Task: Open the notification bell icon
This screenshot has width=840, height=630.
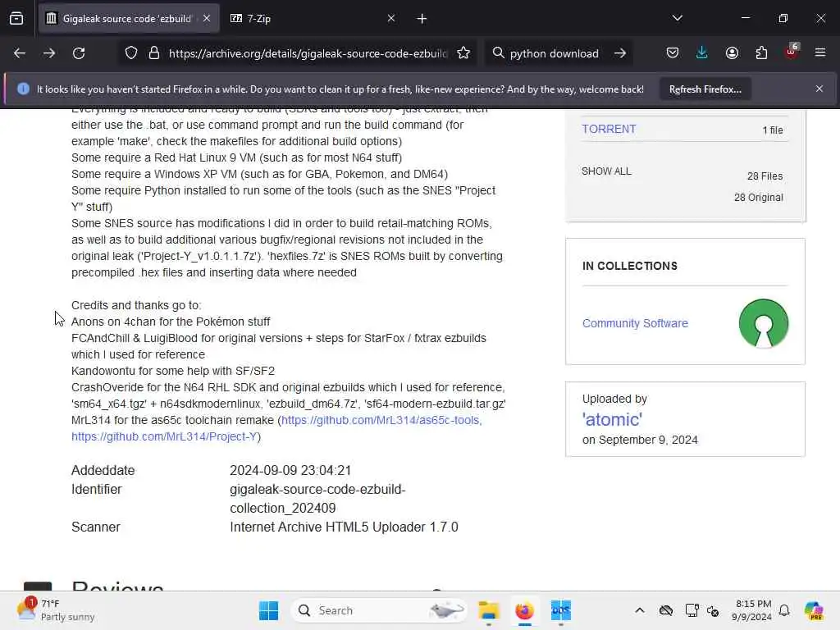Action: tap(784, 610)
